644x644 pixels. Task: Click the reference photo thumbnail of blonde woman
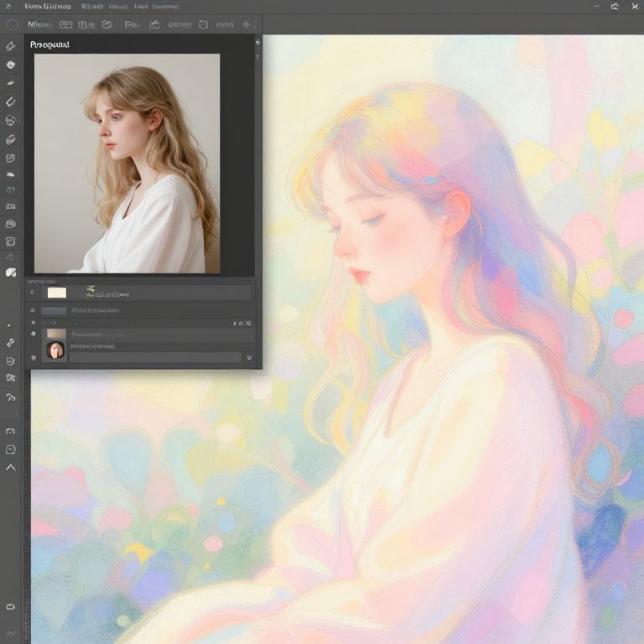[x=127, y=164]
